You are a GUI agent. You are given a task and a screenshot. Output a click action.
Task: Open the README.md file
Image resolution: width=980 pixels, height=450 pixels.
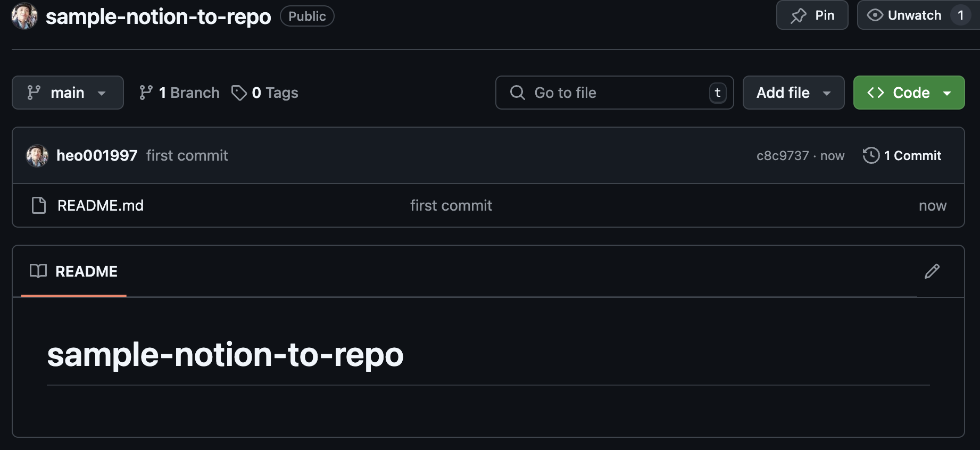pyautogui.click(x=101, y=205)
